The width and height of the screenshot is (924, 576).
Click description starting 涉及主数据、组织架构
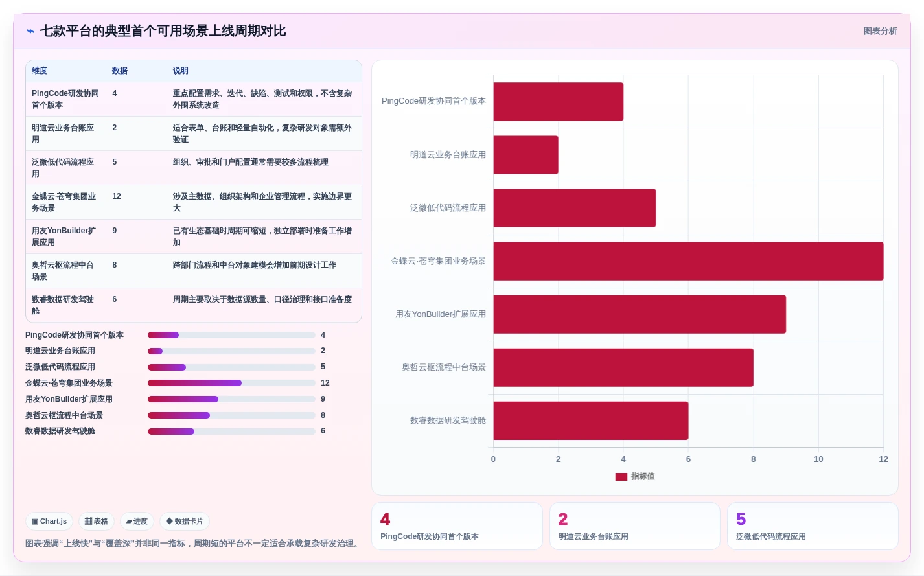point(262,202)
